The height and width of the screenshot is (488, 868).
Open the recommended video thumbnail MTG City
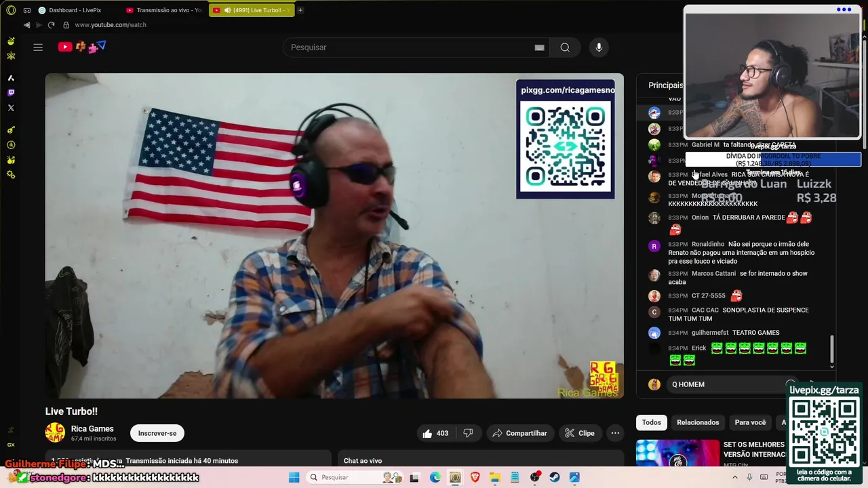click(677, 453)
